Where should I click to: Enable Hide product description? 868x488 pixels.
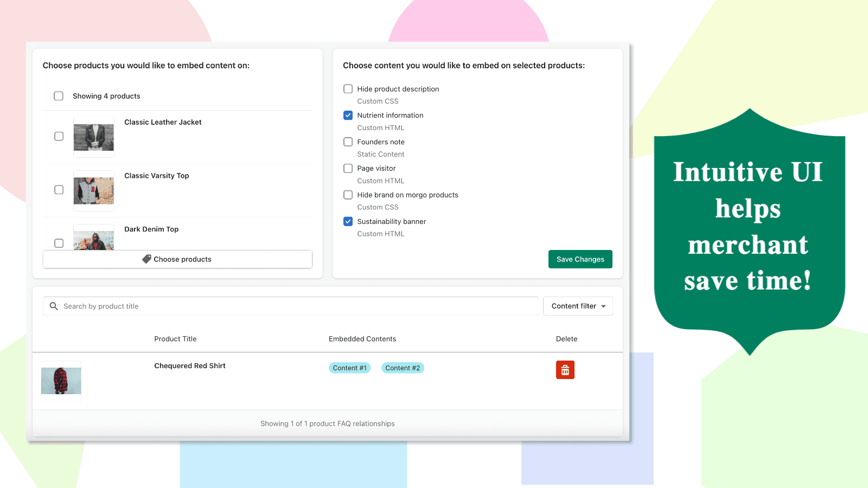[348, 88]
